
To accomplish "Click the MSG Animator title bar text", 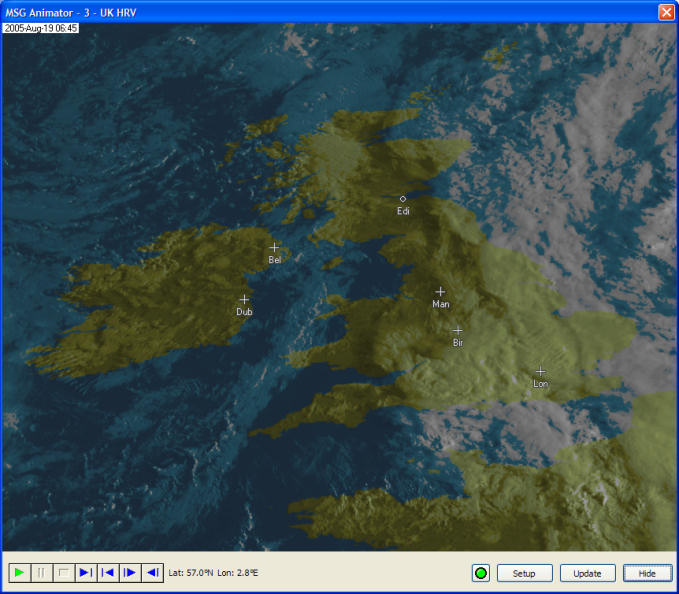I will click(71, 13).
